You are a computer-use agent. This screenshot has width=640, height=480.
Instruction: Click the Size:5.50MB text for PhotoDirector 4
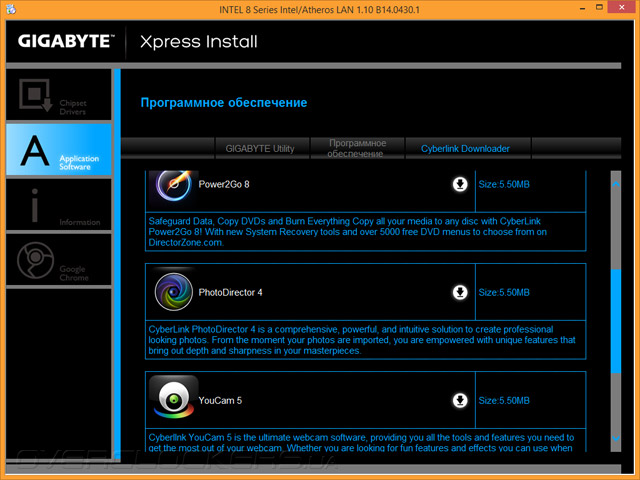[504, 292]
